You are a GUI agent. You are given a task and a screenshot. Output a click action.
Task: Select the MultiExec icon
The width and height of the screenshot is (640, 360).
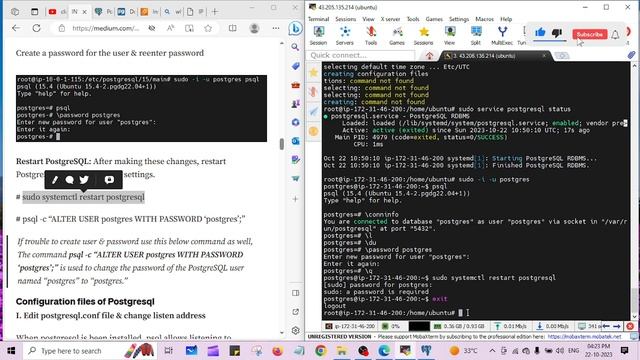(x=502, y=36)
